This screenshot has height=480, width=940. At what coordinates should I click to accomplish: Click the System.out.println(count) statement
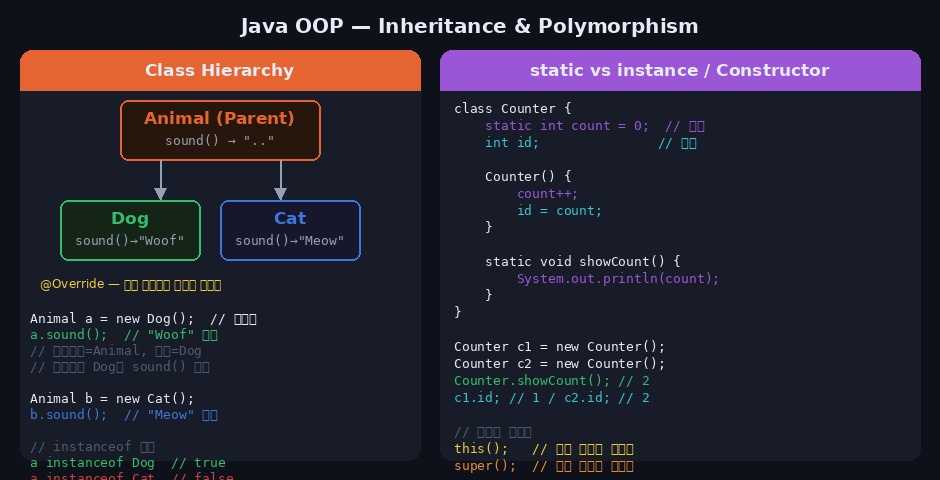tap(618, 278)
